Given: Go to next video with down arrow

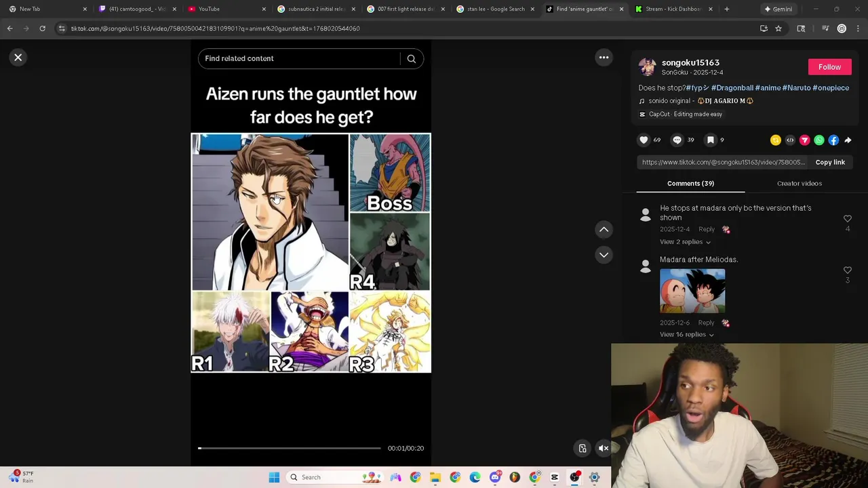Looking at the screenshot, I should click(x=604, y=255).
